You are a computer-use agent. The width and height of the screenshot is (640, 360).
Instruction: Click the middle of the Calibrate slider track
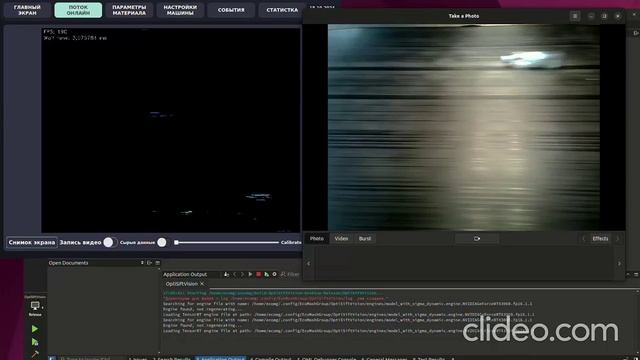227,242
